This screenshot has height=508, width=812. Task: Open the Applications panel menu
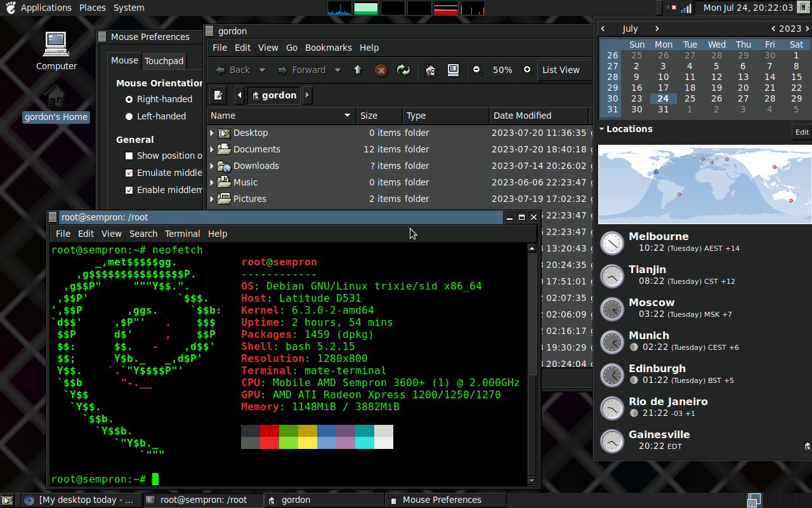coord(46,8)
